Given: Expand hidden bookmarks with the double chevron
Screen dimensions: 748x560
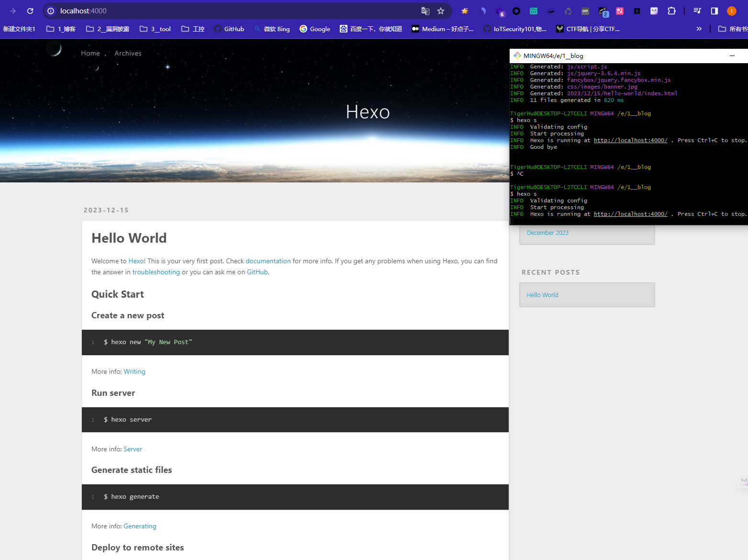Looking at the screenshot, I should click(699, 29).
